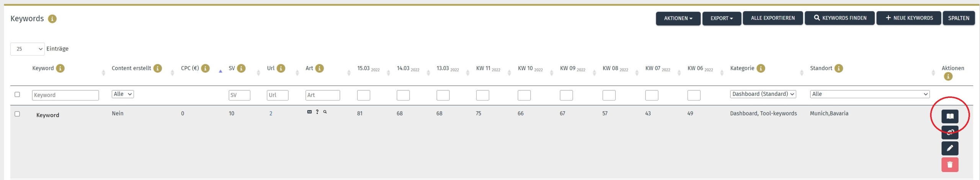Open the Standort Alle dropdown
Image resolution: width=980 pixels, height=180 pixels.
[x=870, y=94]
